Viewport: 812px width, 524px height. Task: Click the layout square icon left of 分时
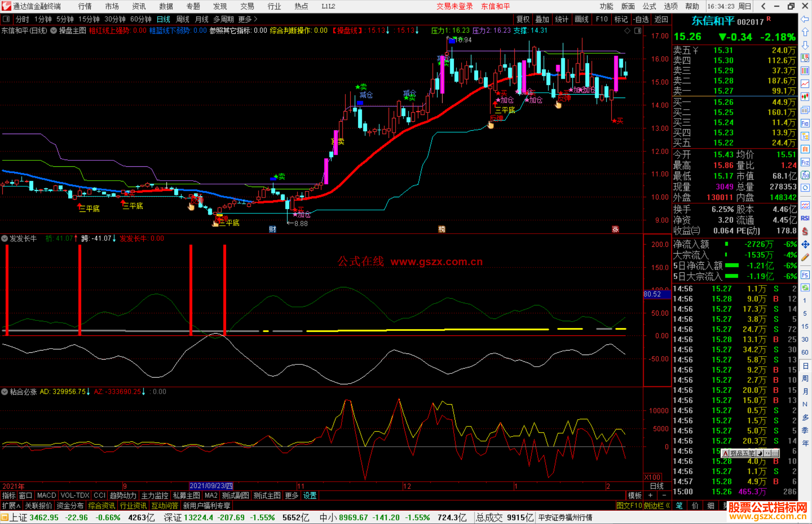click(x=6, y=19)
